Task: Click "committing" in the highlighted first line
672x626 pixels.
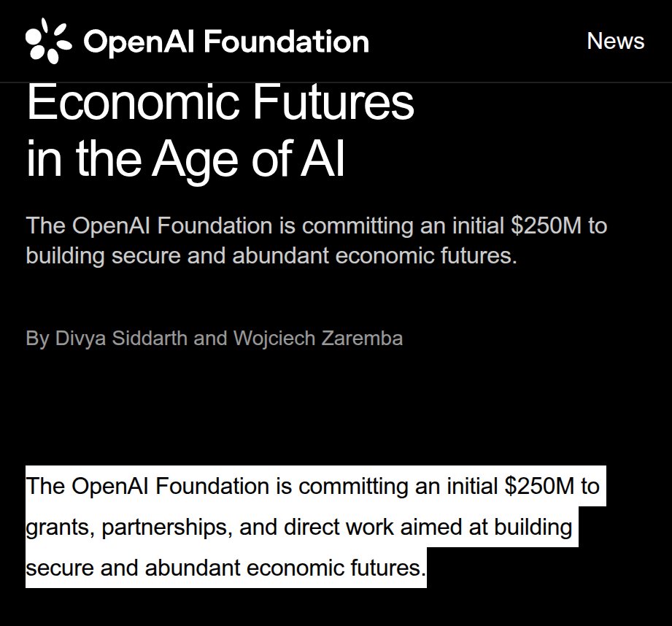Action: (354, 487)
